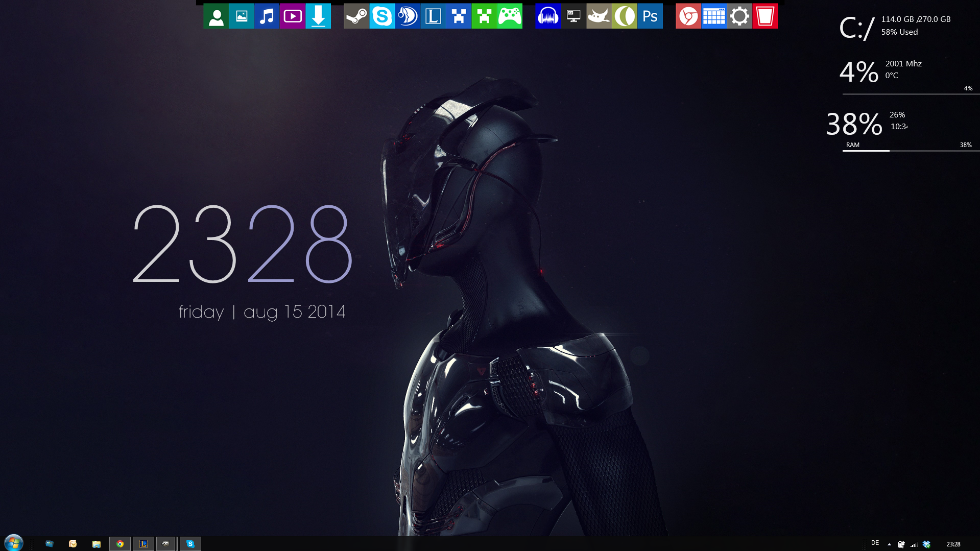980x551 pixels.
Task: Open the user profile tile in the dock
Action: coord(216,16)
